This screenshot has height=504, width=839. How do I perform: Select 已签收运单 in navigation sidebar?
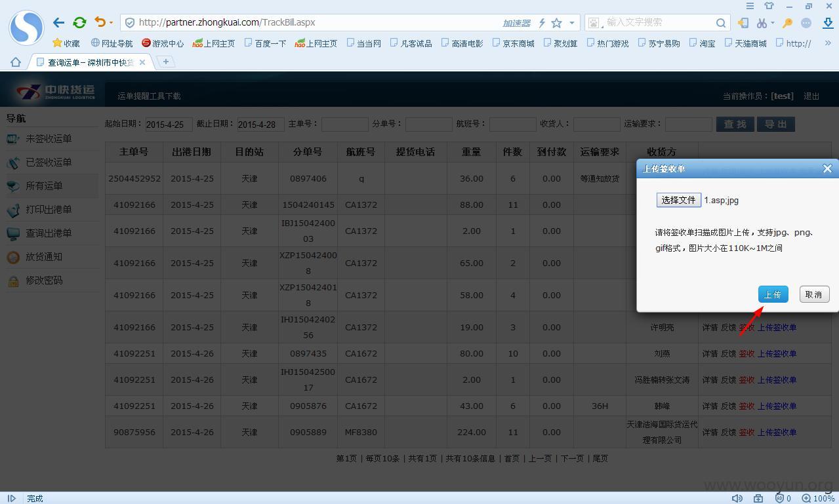[49, 163]
